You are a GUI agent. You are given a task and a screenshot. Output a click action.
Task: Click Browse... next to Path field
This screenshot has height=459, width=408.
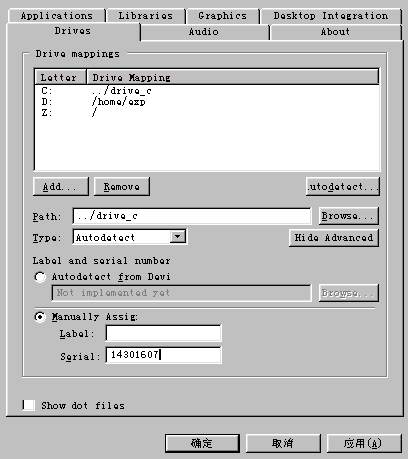(349, 216)
